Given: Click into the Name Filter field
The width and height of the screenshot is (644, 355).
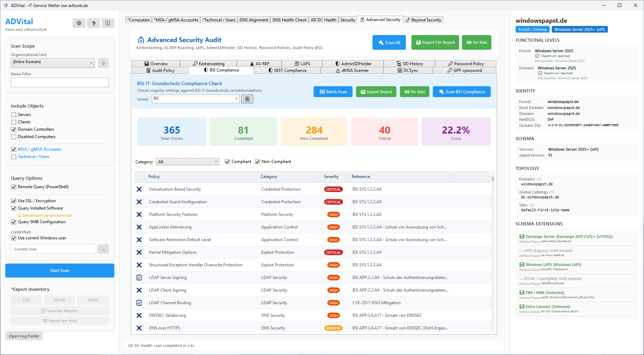Looking at the screenshot, I should tap(60, 82).
